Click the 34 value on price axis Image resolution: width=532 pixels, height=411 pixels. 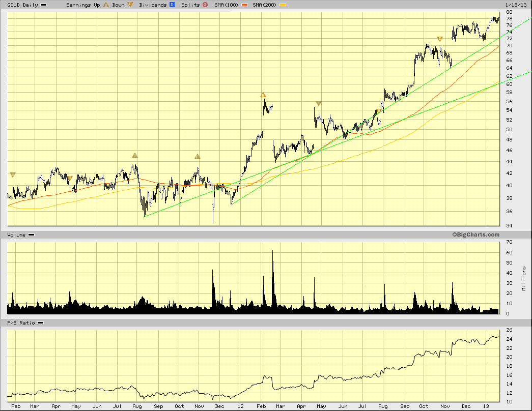[509, 225]
